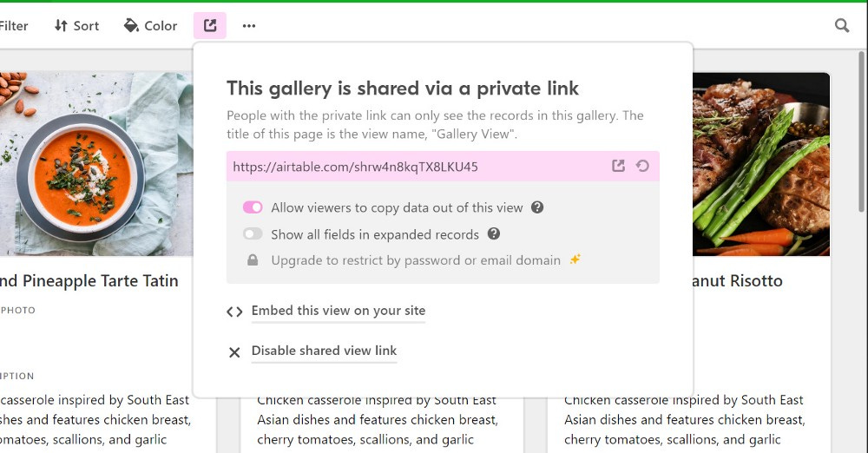Click the Share view icon in toolbar
The height and width of the screenshot is (453, 868).
[210, 25]
